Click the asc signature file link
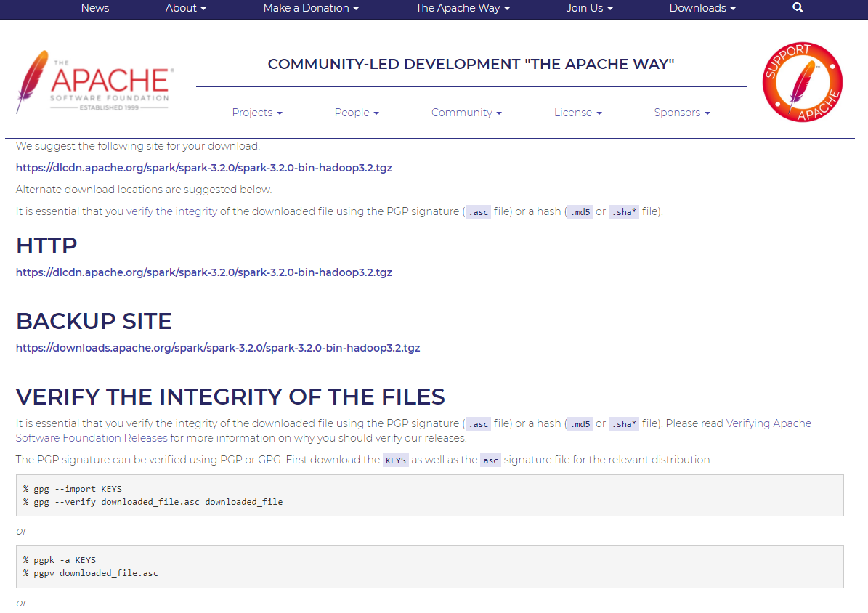The image size is (868, 613). (490, 460)
